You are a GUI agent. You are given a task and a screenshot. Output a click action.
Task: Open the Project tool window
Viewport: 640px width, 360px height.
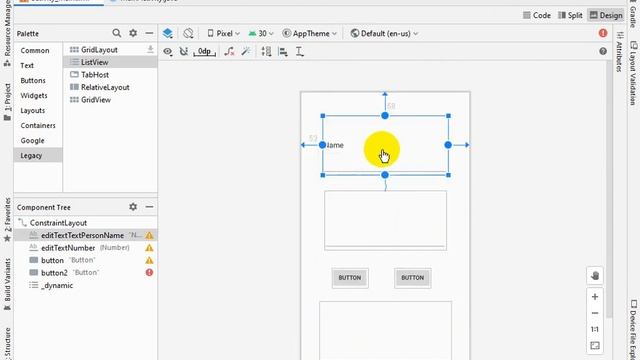point(7,102)
